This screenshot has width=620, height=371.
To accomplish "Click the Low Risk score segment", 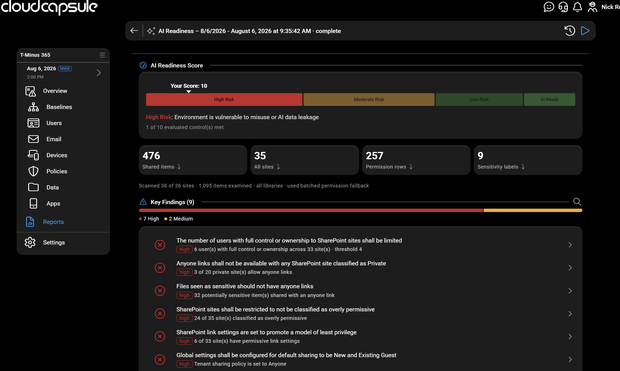I will coord(479,99).
